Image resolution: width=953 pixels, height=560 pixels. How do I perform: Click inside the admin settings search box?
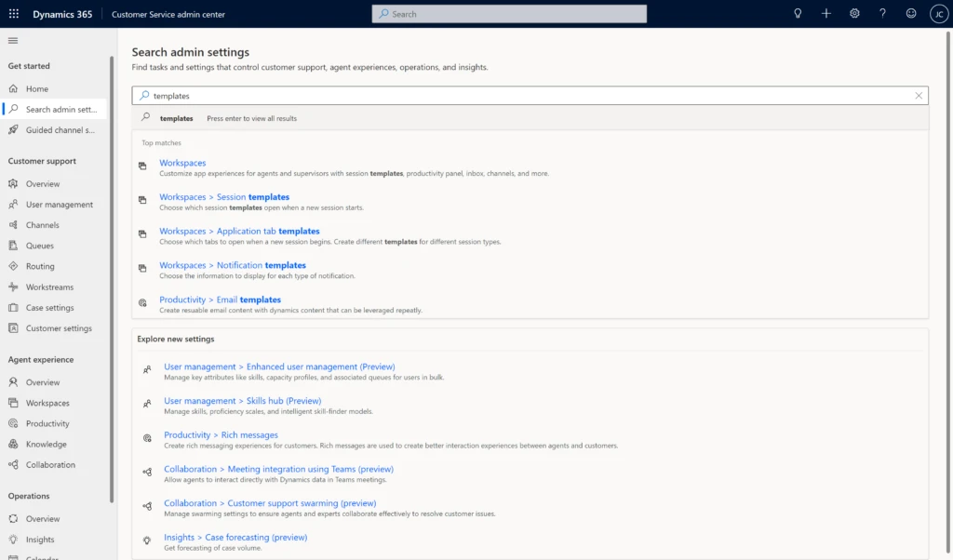pos(465,95)
